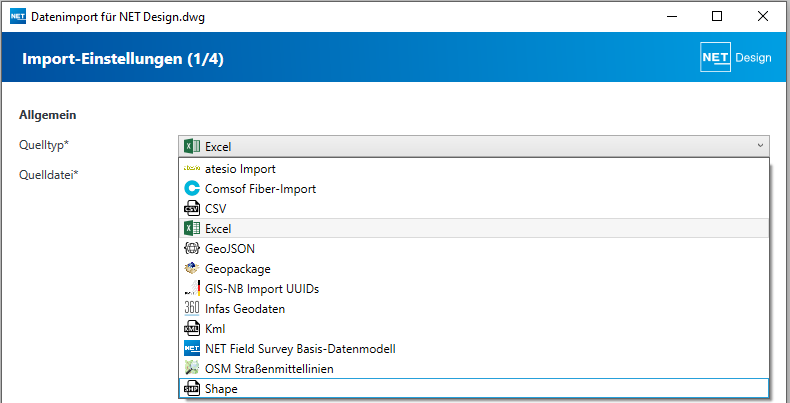Click the OSM map icon
Image resolution: width=790 pixels, height=403 pixels.
click(x=192, y=369)
